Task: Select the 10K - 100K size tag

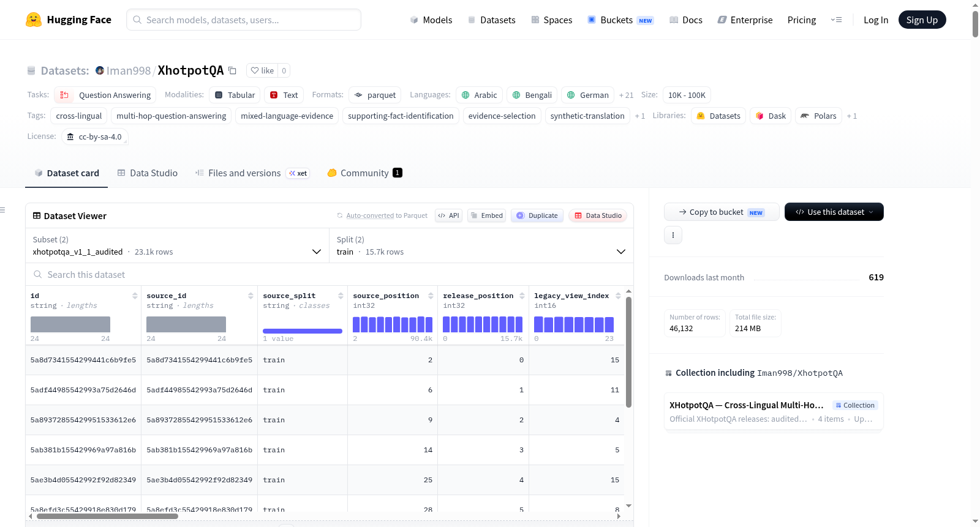Action: pos(687,95)
